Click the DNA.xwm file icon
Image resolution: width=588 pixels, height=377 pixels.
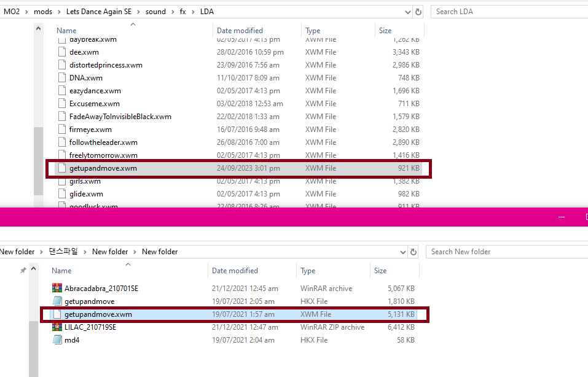(62, 77)
